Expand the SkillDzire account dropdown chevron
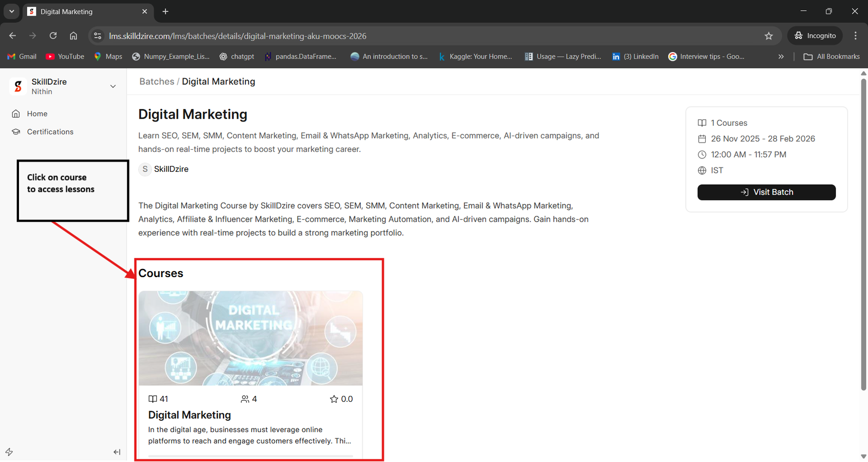The height and width of the screenshot is (462, 868). 113,86
